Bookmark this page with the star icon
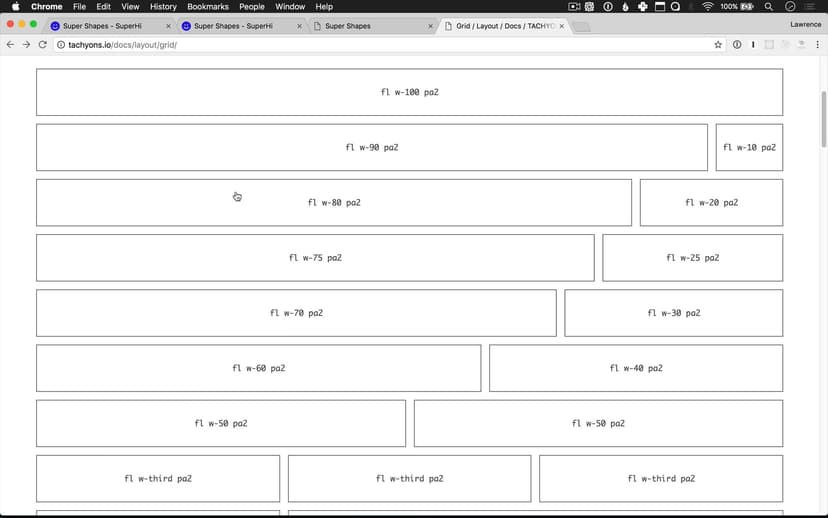 [718, 45]
